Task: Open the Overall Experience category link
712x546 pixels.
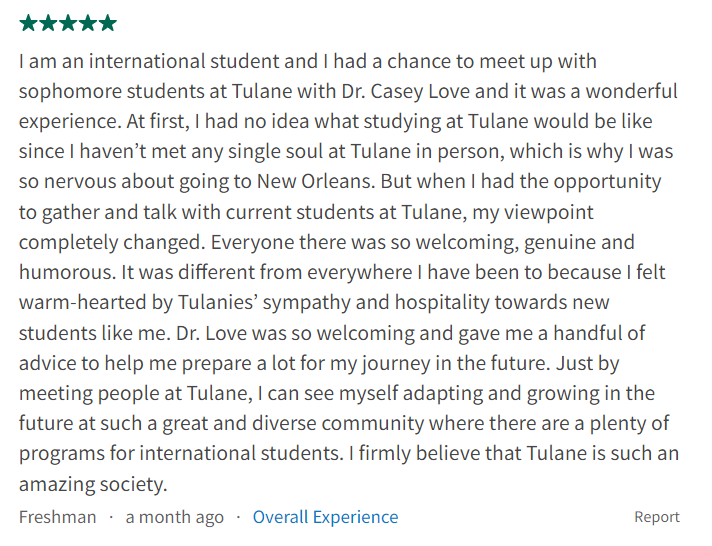Action: coord(325,517)
